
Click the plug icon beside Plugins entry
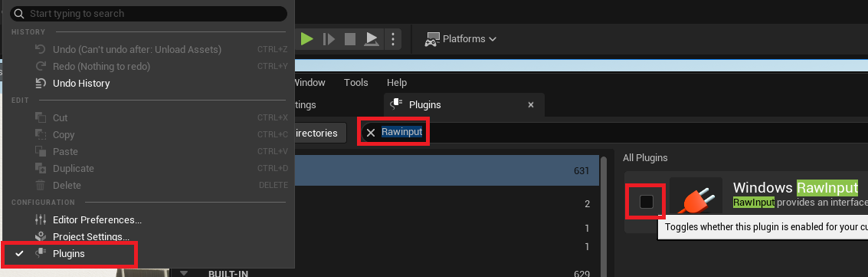[40, 254]
